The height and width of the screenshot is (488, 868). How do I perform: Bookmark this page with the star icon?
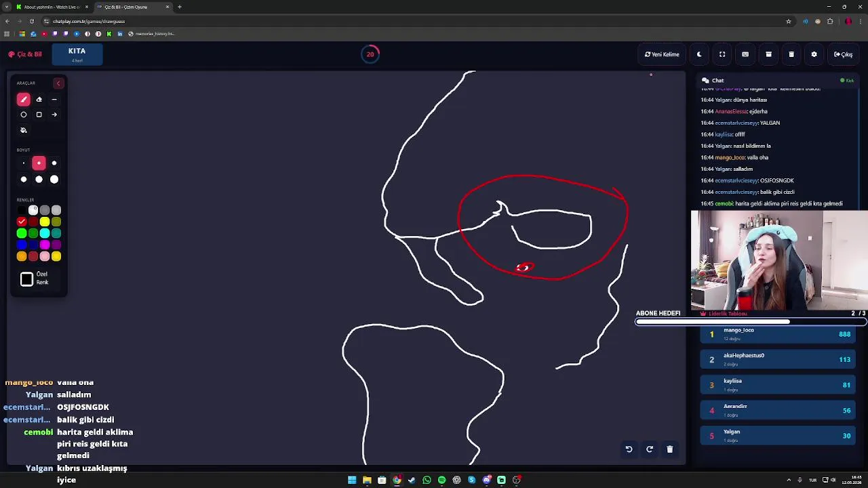[789, 21]
